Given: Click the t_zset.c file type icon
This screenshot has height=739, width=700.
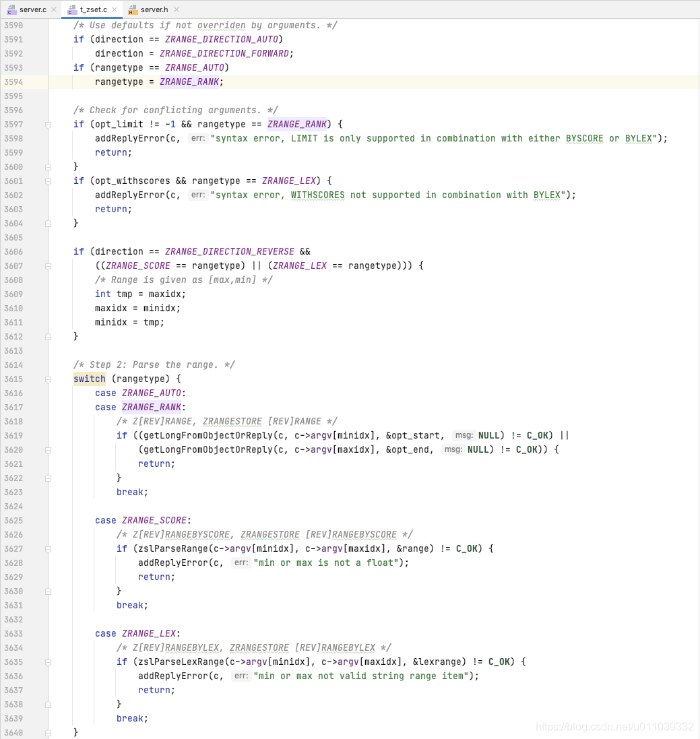Looking at the screenshot, I should click(x=72, y=9).
